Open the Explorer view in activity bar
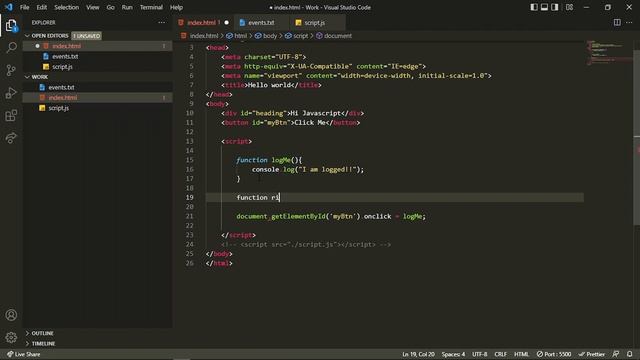 (x=11, y=26)
